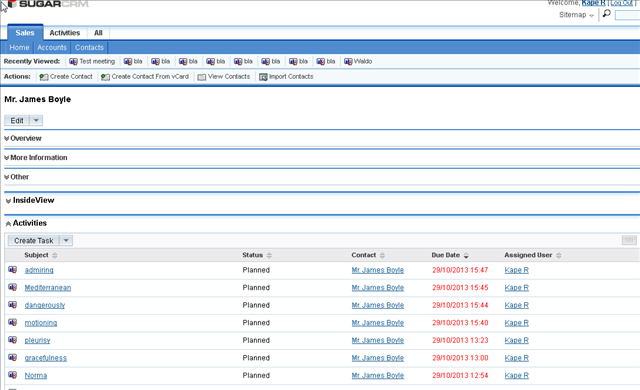Open the Norma activity link
This screenshot has width=640, height=390.
pyautogui.click(x=36, y=375)
